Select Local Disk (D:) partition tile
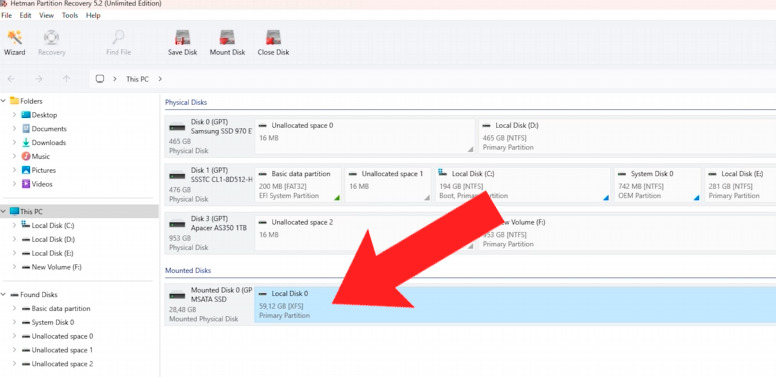 point(627,136)
